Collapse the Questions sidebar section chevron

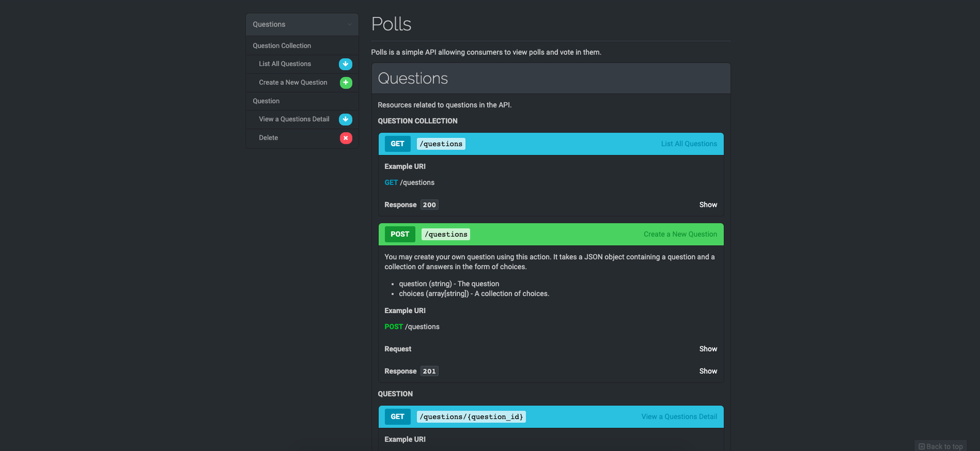[x=349, y=24]
